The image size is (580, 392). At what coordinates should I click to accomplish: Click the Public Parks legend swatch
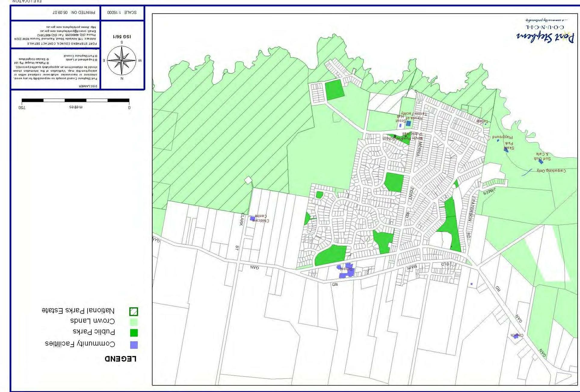click(134, 333)
